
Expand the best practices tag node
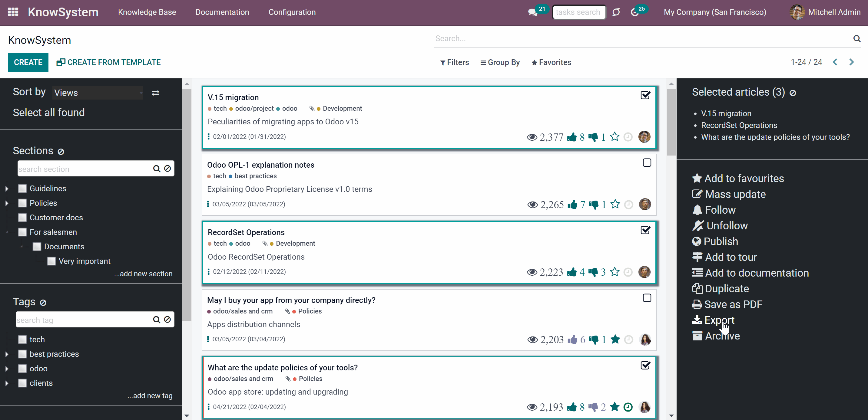pos(7,354)
